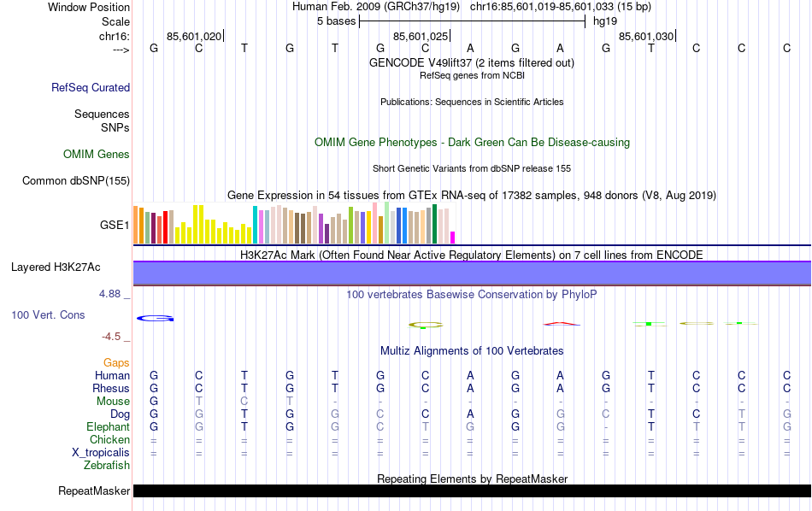
Task: Click the C base in the Mouse row
Action: 244,402
